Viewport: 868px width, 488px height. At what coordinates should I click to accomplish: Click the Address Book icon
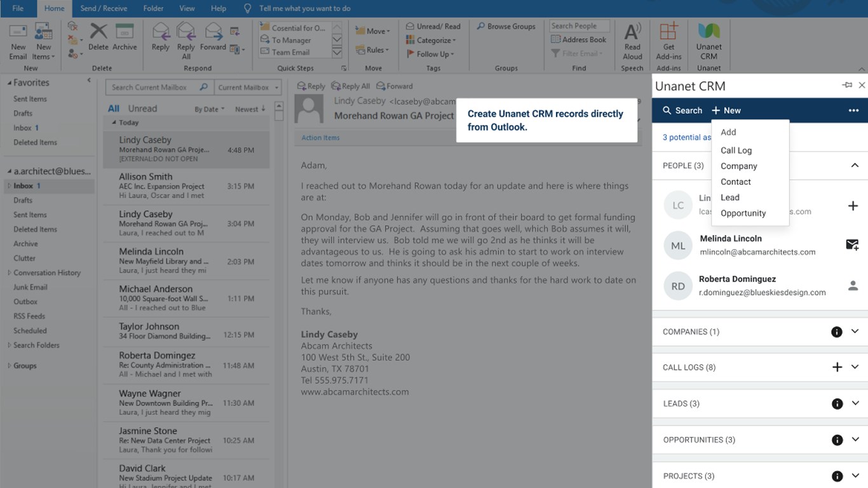[578, 39]
